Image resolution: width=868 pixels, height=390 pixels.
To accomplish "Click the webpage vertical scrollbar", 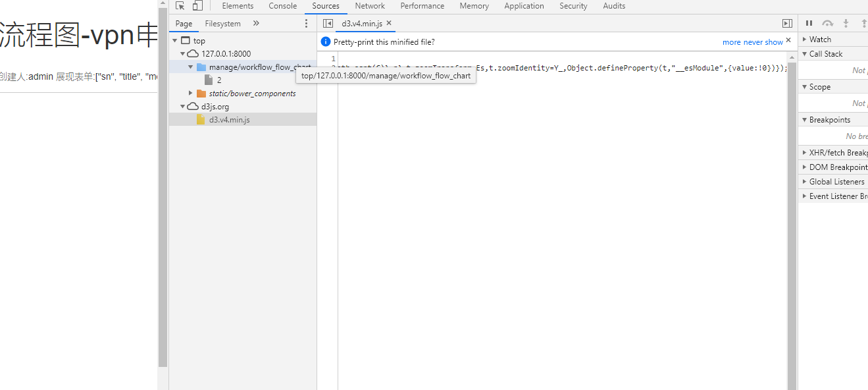I will [163, 187].
